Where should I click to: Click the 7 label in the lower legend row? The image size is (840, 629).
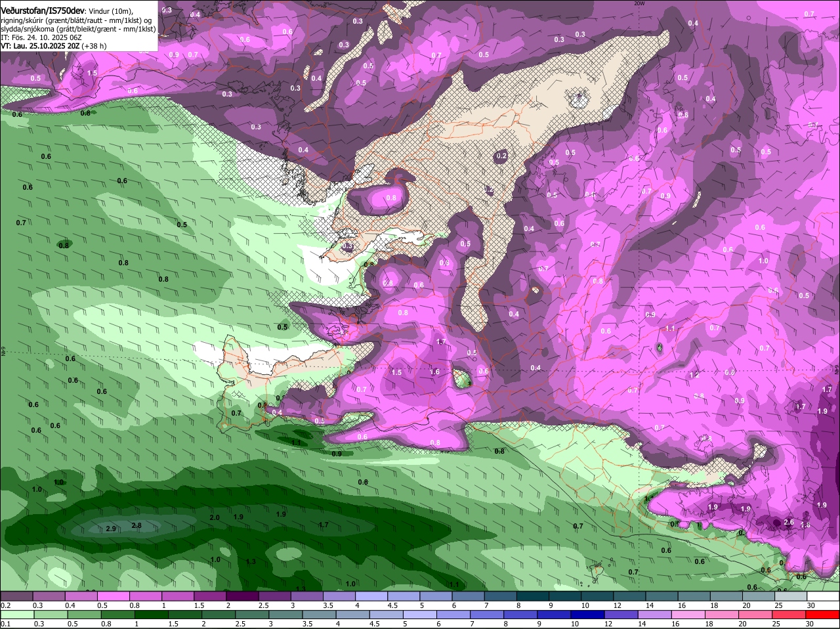point(473,624)
